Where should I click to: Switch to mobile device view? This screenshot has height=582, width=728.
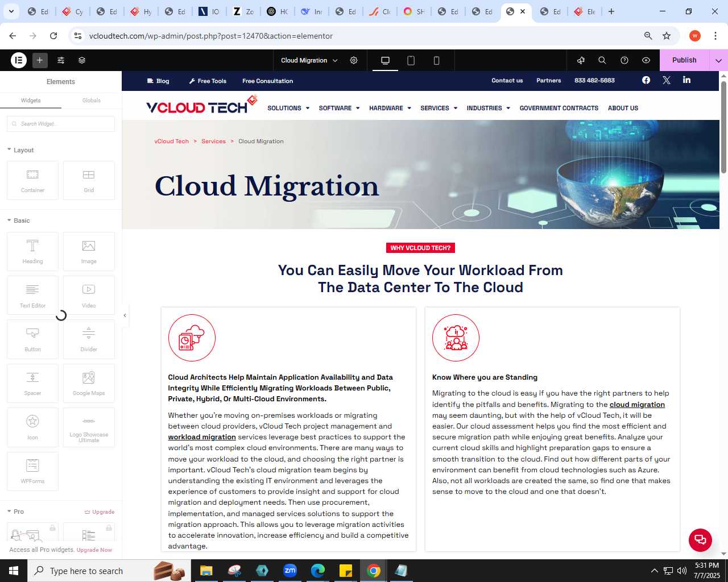437,60
